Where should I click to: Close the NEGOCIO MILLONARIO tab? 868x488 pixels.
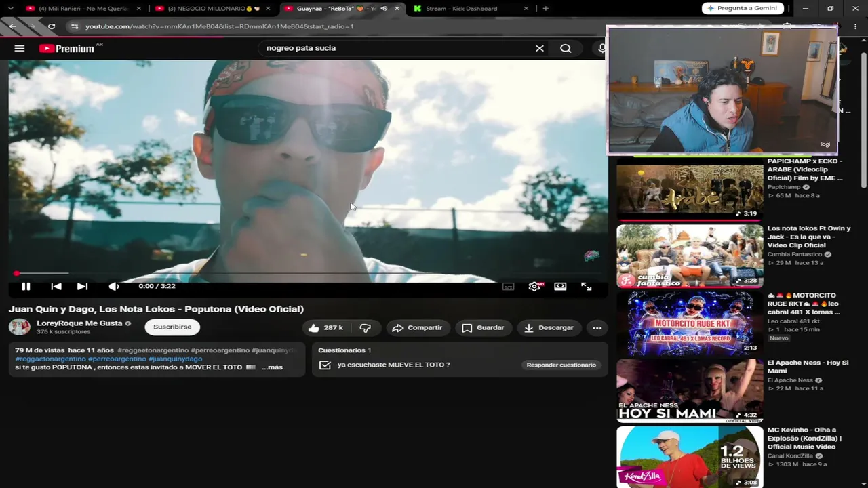point(268,9)
